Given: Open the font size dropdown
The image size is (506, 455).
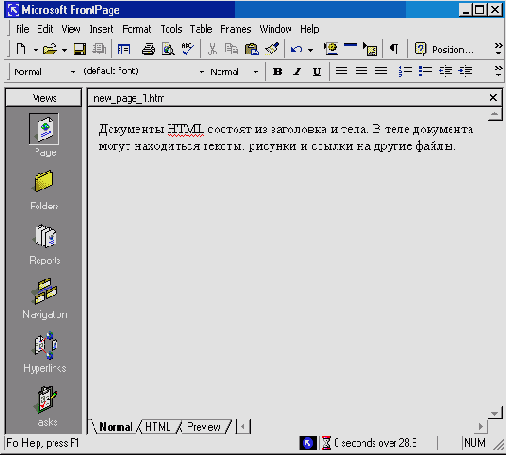Looking at the screenshot, I should [256, 72].
